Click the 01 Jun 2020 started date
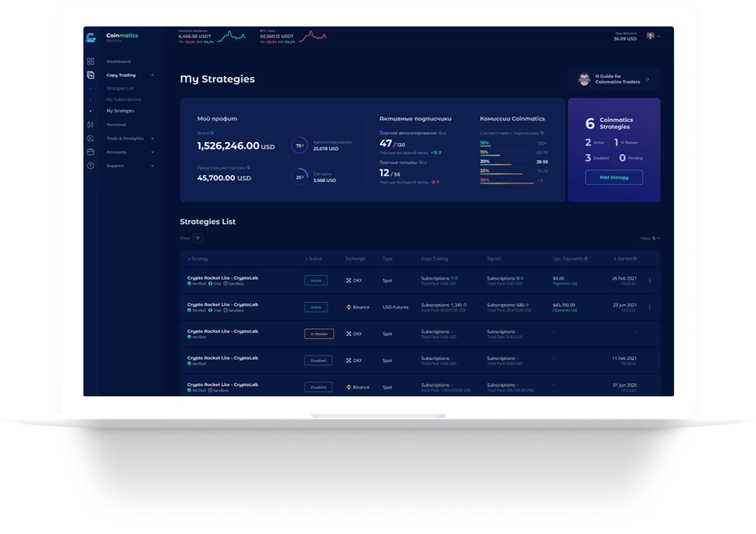756x534 pixels. 625,385
